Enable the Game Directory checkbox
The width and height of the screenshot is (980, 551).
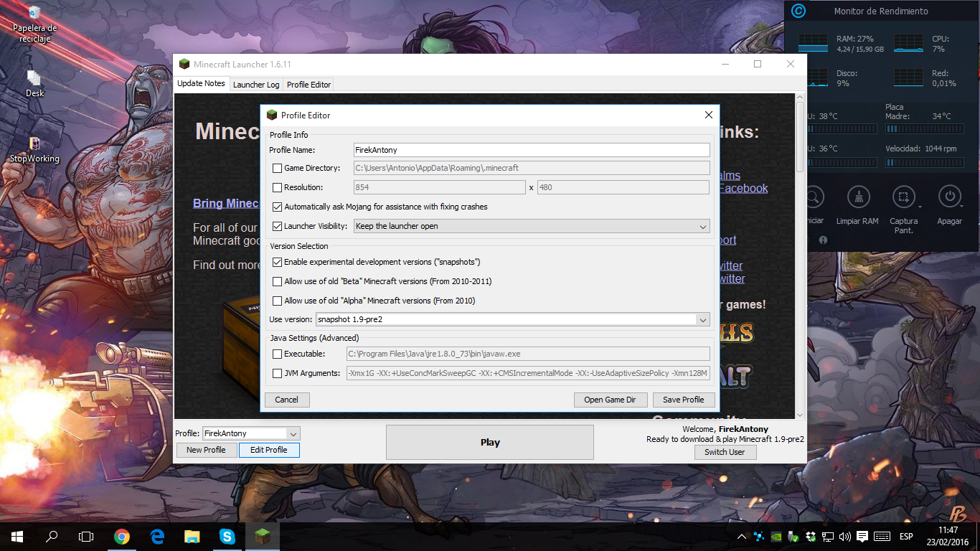click(x=277, y=169)
